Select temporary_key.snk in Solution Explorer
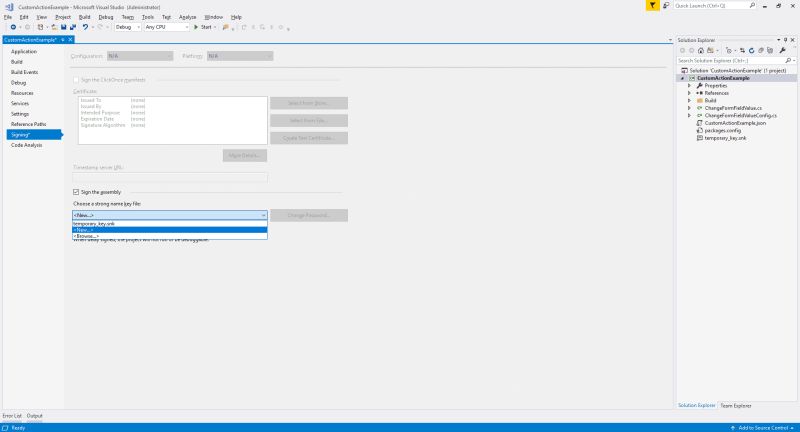800x432 pixels. pos(725,138)
